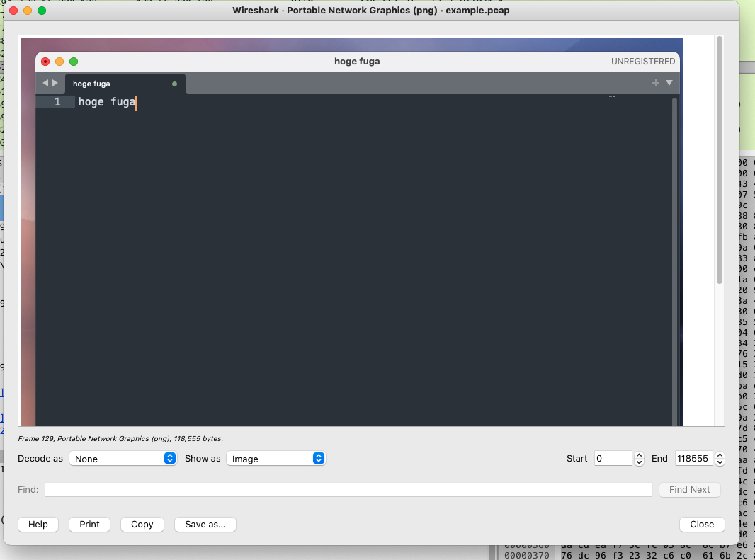
Task: Click the Print button
Action: (x=89, y=525)
